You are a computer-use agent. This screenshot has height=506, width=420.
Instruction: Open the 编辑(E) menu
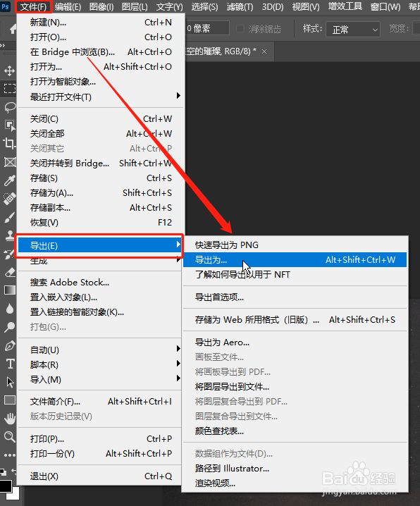click(x=68, y=6)
